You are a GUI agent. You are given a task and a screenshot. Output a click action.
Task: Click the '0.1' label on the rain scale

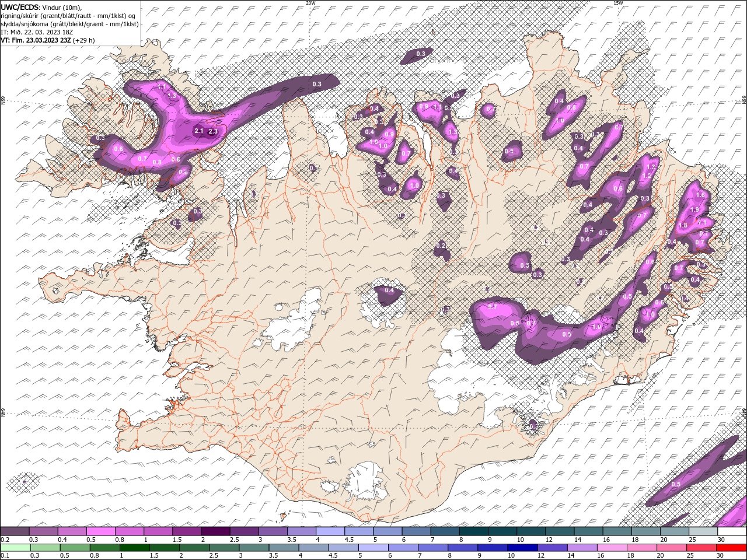[5, 556]
